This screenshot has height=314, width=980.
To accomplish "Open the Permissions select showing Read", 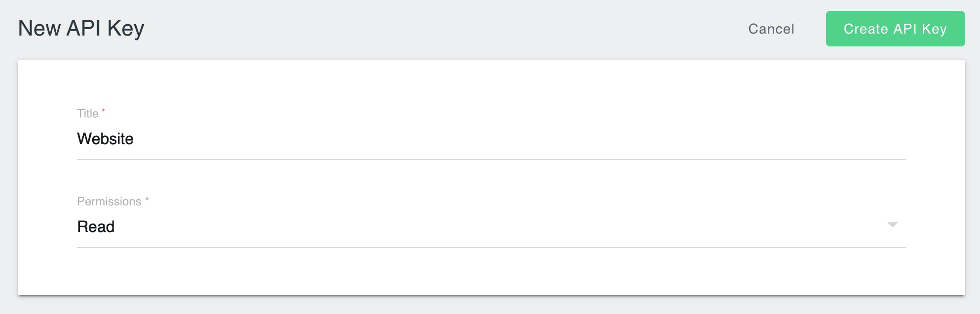I will tap(491, 227).
